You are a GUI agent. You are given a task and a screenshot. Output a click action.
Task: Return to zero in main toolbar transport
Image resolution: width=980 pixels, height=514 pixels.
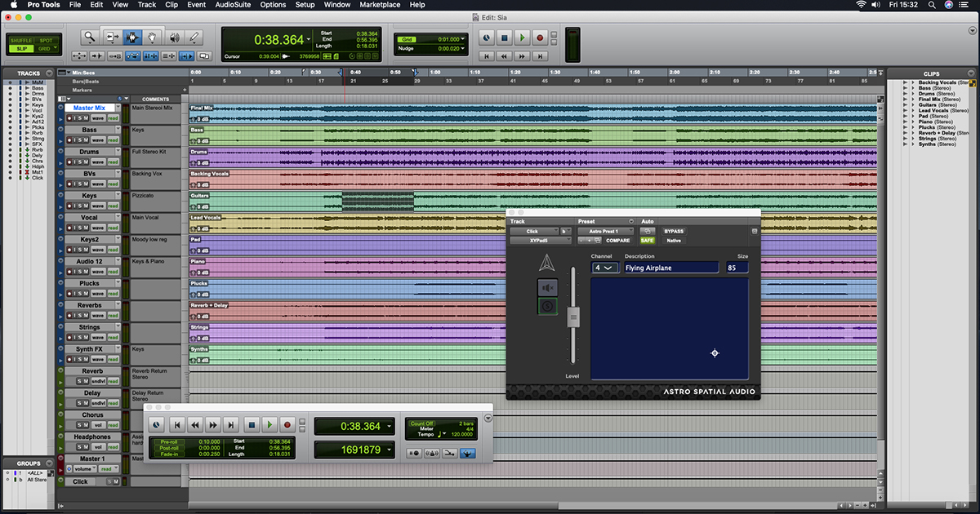pos(487,56)
